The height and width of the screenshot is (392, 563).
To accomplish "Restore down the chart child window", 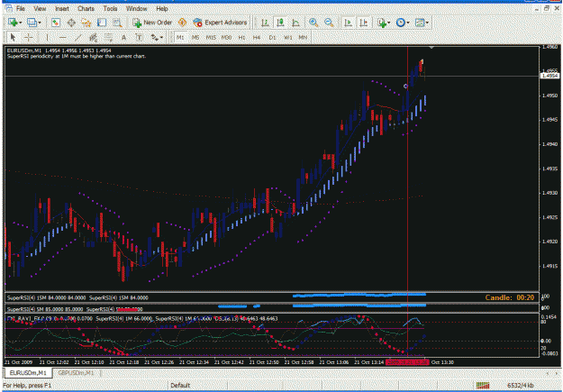I will pos(547,8).
